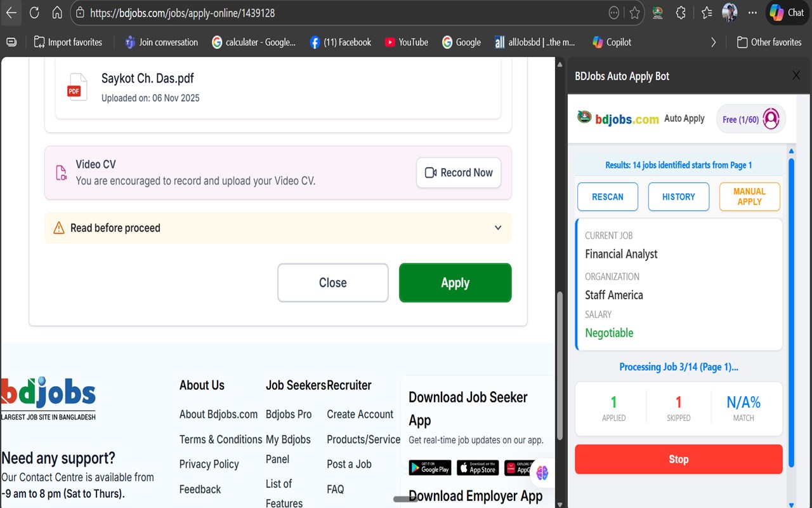Screen dimensions: 812x508
Task: Open the FAQ footer link
Action: click(336, 489)
